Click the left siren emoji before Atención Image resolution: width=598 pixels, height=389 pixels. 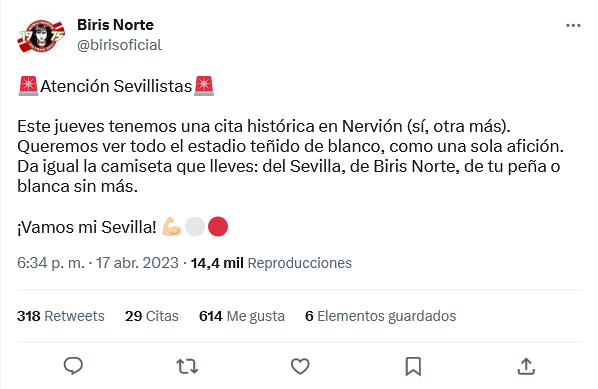28,86
